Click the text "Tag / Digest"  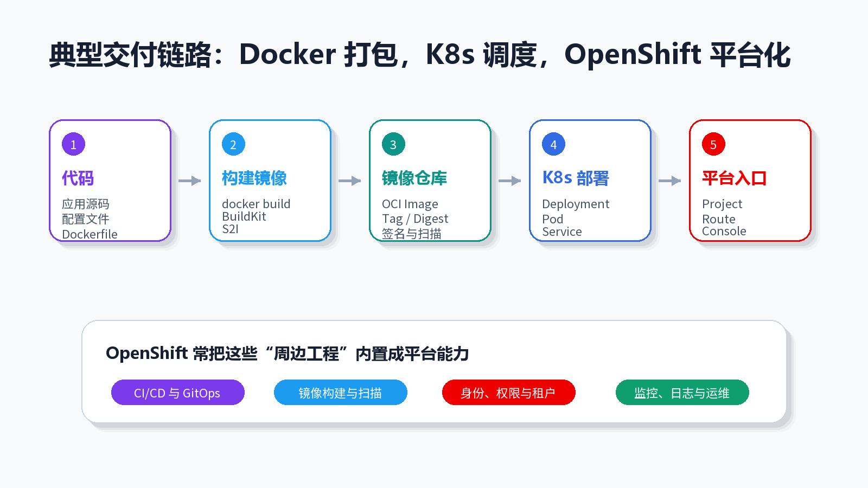pos(415,219)
